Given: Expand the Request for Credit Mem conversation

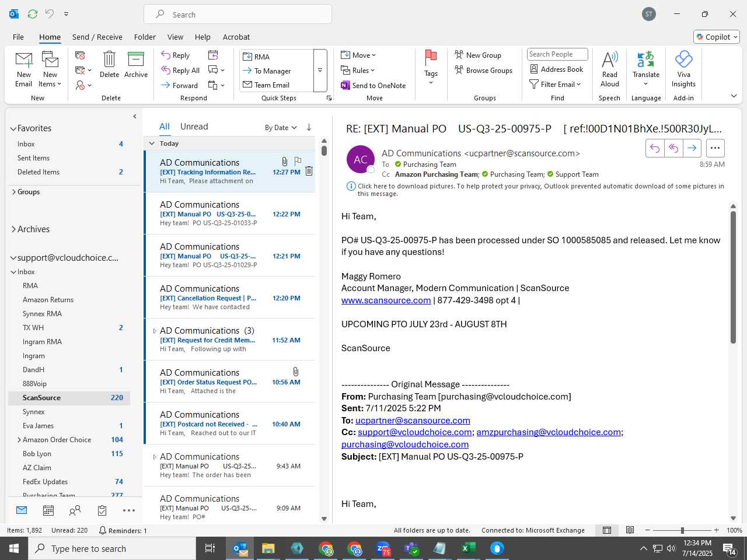Looking at the screenshot, I should pos(155,331).
